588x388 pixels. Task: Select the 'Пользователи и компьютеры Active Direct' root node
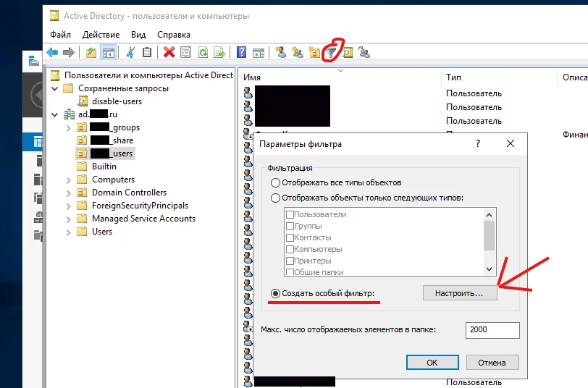pyautogui.click(x=148, y=75)
